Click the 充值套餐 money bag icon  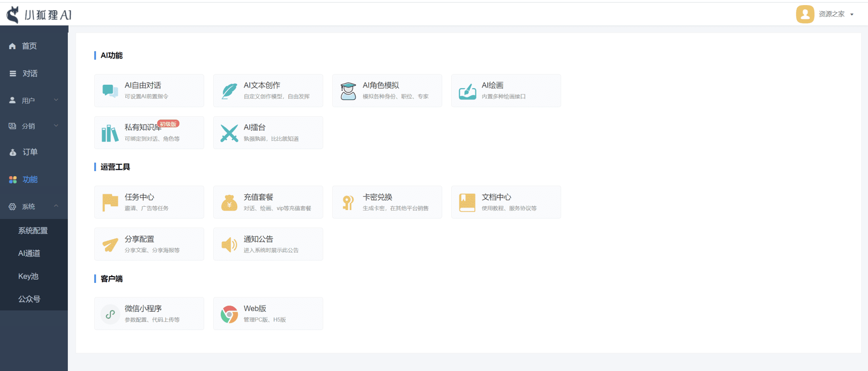229,203
